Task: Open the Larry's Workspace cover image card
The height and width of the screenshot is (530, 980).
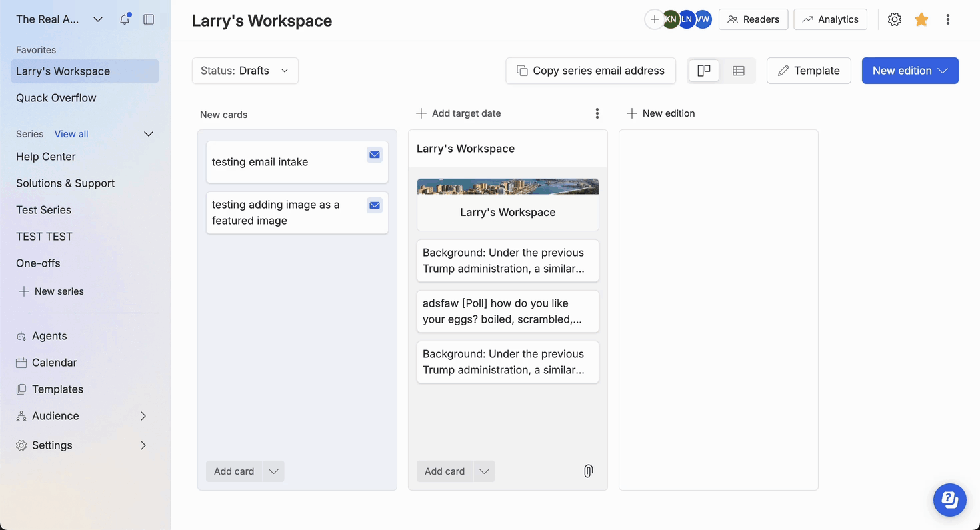Action: coord(507,204)
